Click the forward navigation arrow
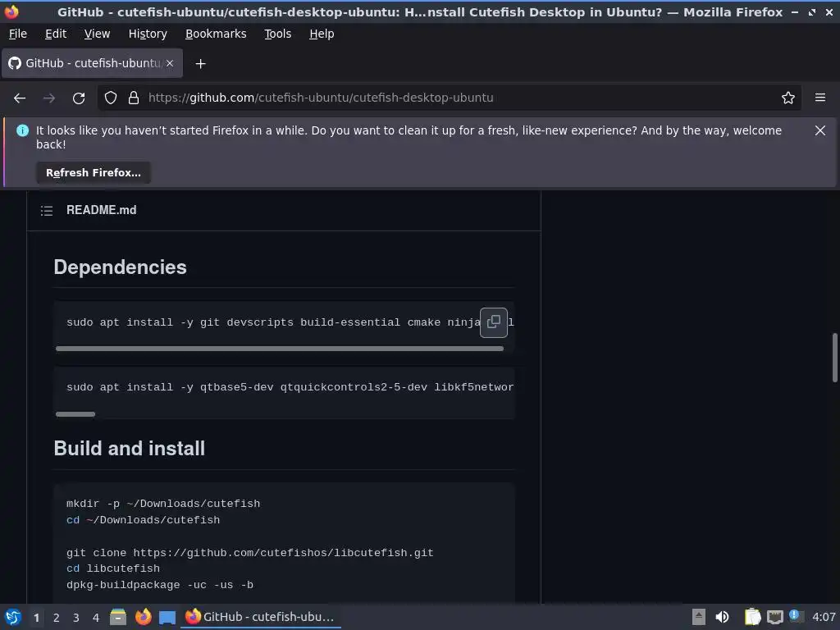Screen dimensions: 840x630 tap(49, 98)
